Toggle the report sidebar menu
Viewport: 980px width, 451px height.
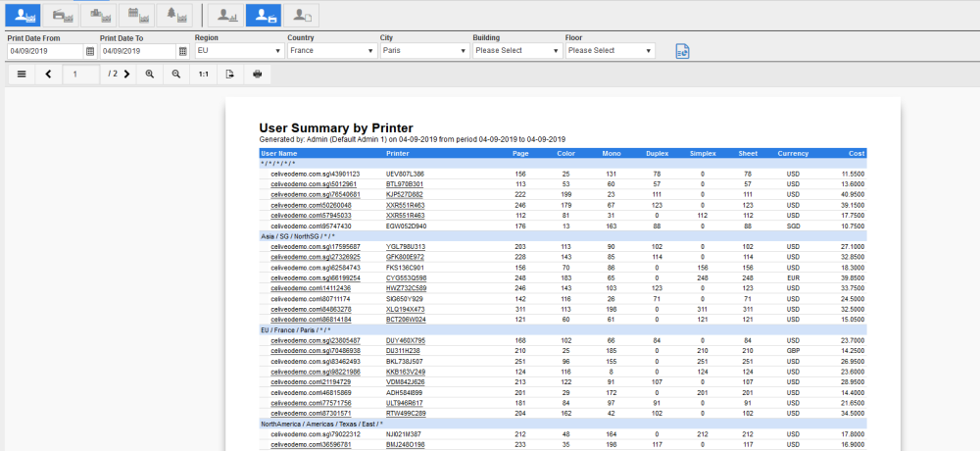coord(22,75)
